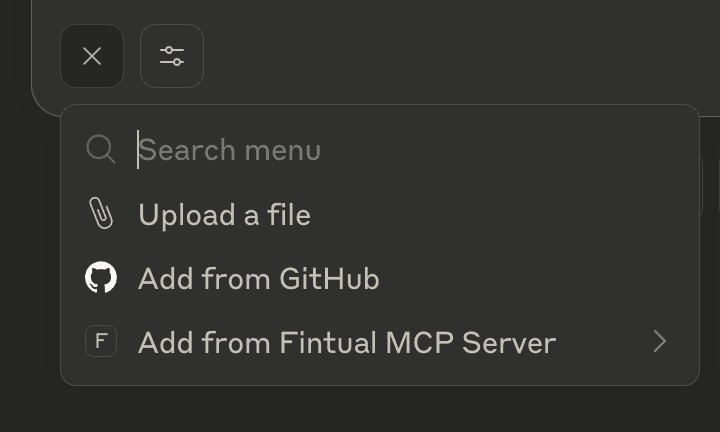This screenshot has height=432, width=720.
Task: Click the Search menu placeholder text
Action: point(230,150)
